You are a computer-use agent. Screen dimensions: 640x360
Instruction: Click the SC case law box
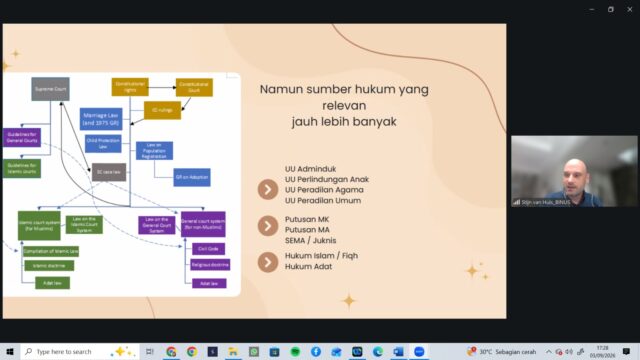click(x=109, y=172)
